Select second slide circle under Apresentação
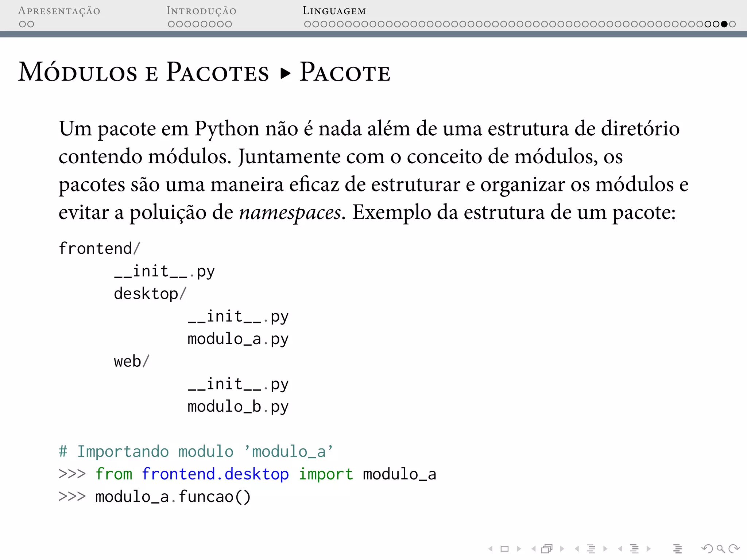The width and height of the screenshot is (747, 560). (31, 24)
